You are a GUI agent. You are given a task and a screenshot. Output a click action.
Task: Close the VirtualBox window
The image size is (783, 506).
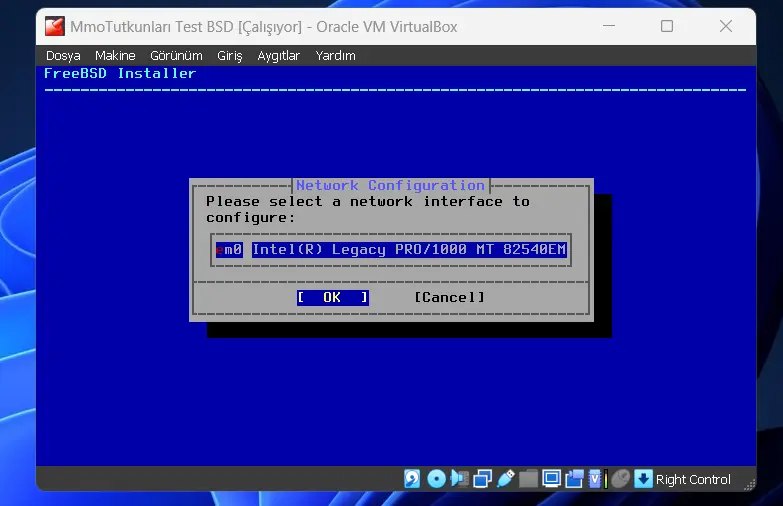coord(726,26)
